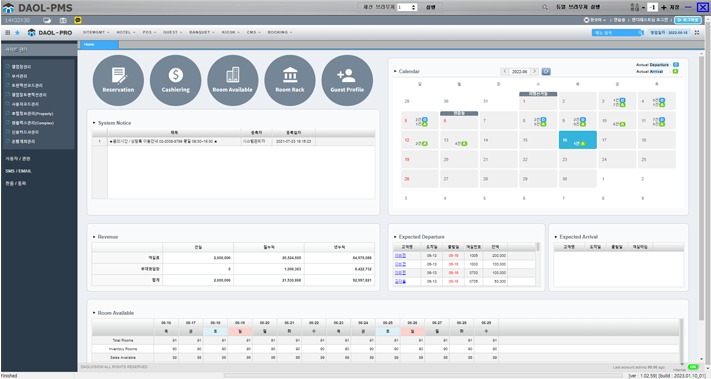Click the browser count spinner arrows

[414, 7]
